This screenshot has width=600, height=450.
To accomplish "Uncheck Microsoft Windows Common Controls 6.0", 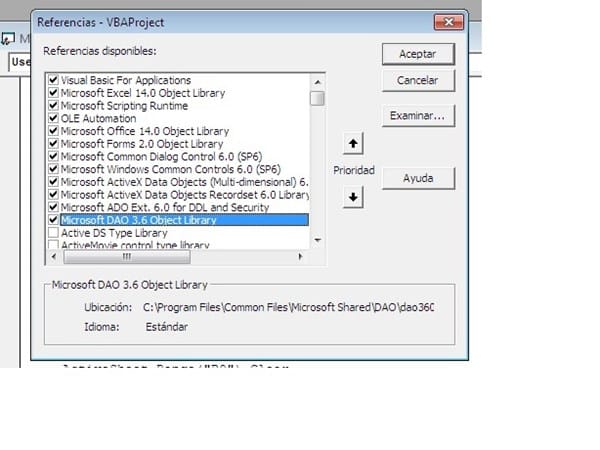I will [53, 169].
